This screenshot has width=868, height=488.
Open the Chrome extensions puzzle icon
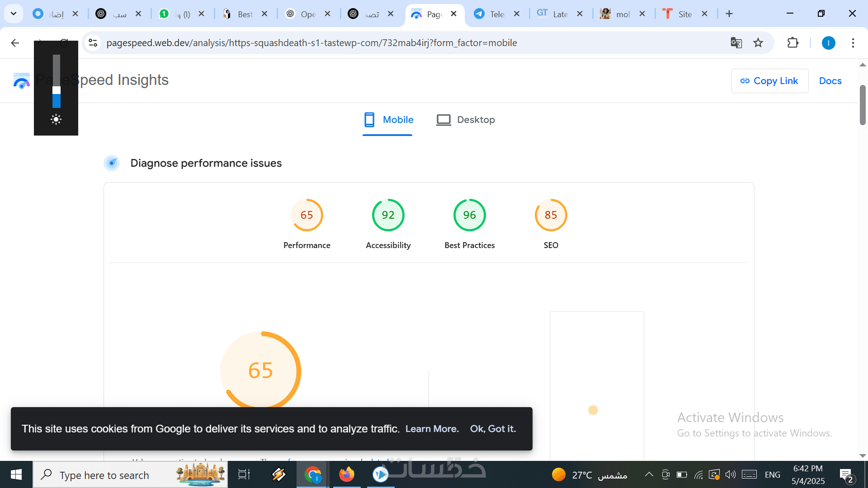(x=793, y=43)
